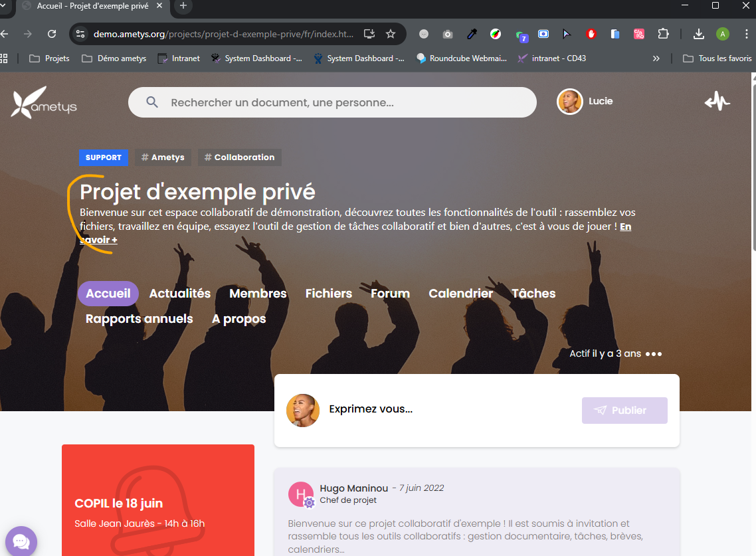
Task: Bookmark this page with the star icon
Action: click(x=391, y=34)
